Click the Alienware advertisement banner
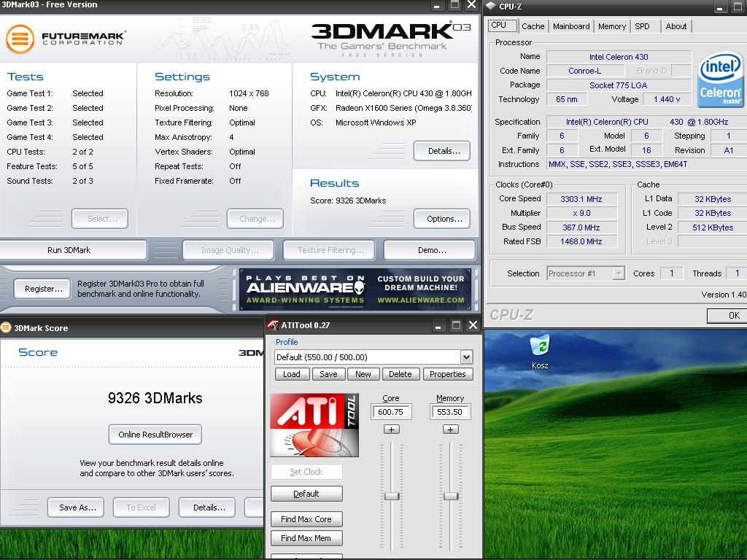 pyautogui.click(x=355, y=289)
